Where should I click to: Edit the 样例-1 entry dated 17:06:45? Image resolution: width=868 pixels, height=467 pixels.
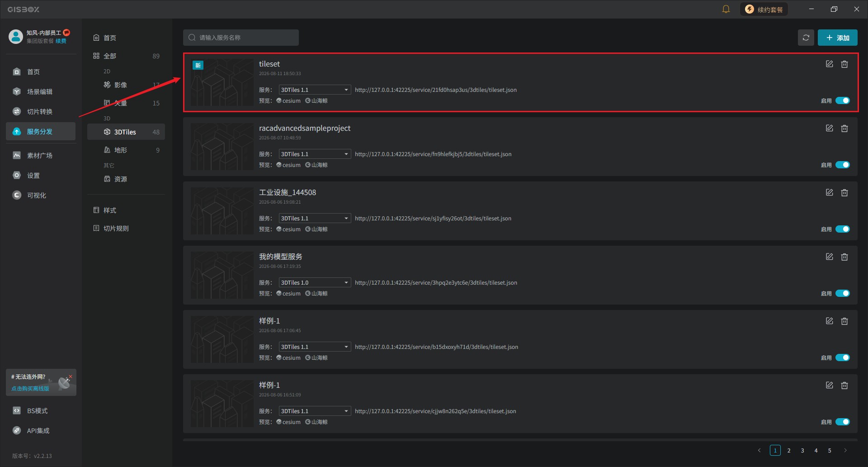(x=829, y=321)
